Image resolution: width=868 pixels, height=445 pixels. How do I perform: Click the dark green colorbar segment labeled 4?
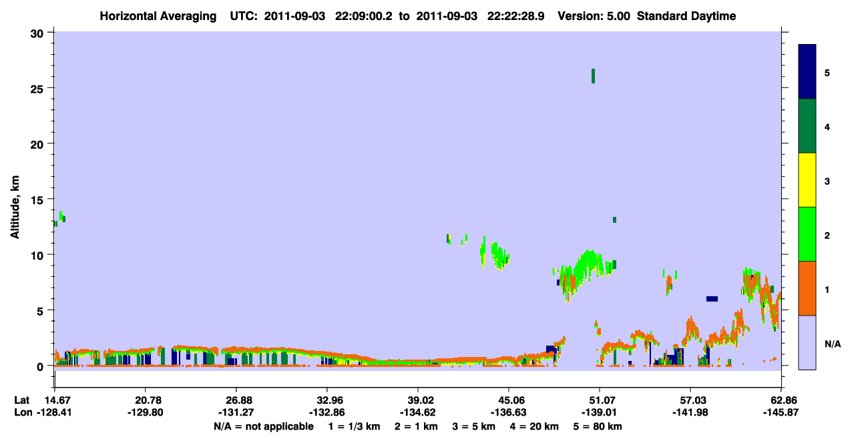tap(807, 126)
